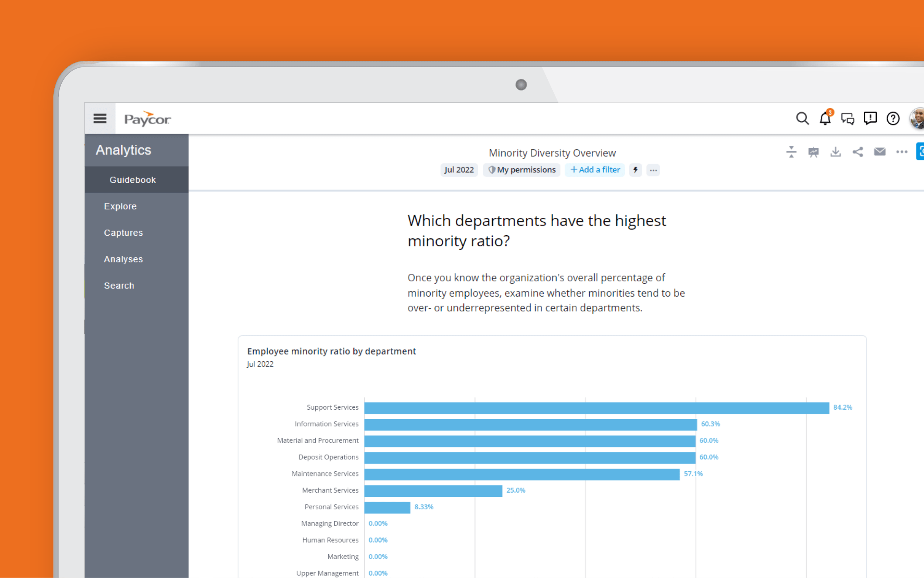Click the Upper Management label
This screenshot has width=924, height=578.
click(328, 573)
